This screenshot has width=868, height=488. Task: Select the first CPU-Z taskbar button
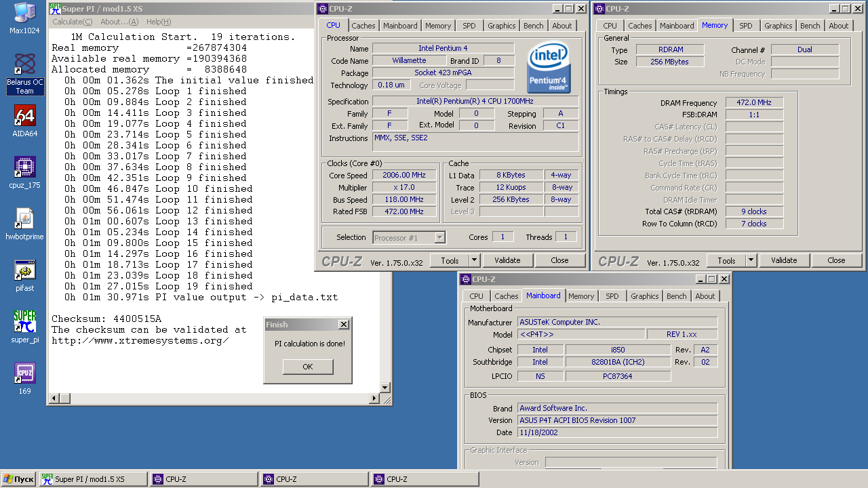[204, 479]
